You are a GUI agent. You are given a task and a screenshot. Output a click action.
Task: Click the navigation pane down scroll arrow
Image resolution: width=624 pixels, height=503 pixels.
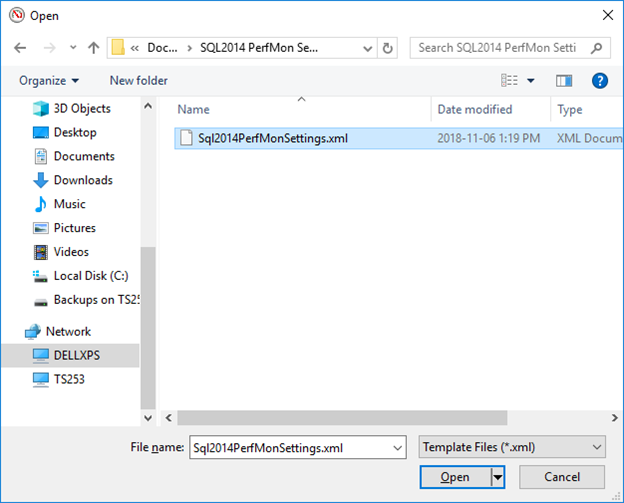148,418
